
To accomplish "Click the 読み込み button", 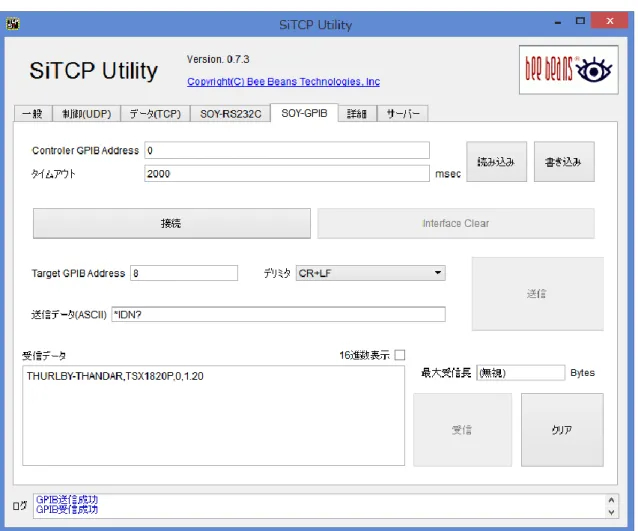I will [496, 162].
